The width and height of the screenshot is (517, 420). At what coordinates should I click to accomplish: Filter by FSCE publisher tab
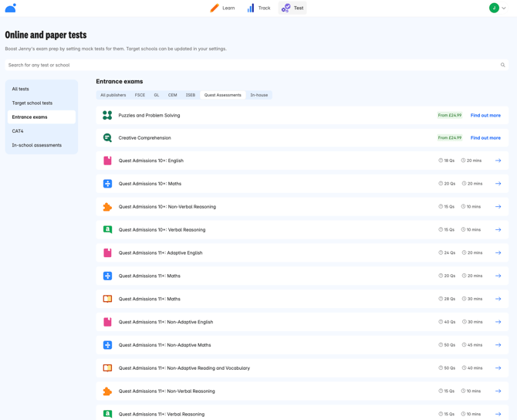point(140,95)
